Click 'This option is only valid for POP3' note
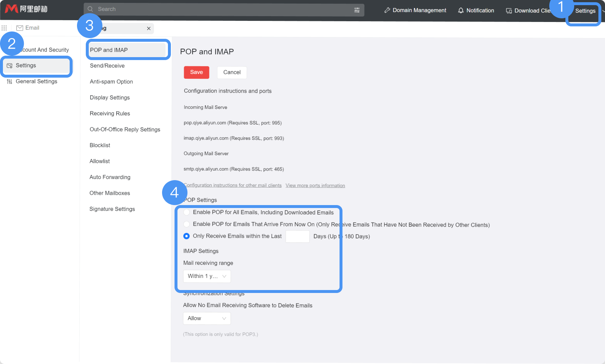605x364 pixels. [221, 334]
